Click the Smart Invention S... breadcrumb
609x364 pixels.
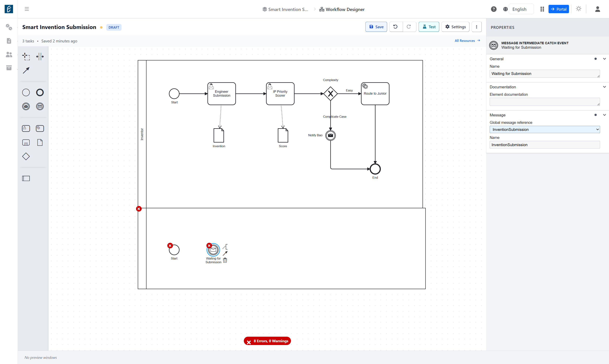tap(285, 9)
